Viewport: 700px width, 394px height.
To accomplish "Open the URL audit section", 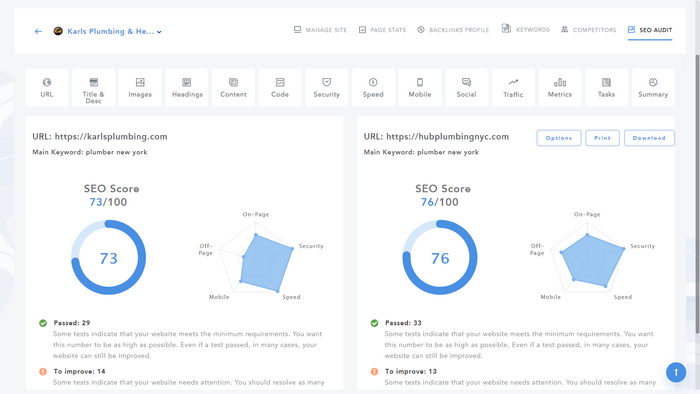I will tap(47, 87).
